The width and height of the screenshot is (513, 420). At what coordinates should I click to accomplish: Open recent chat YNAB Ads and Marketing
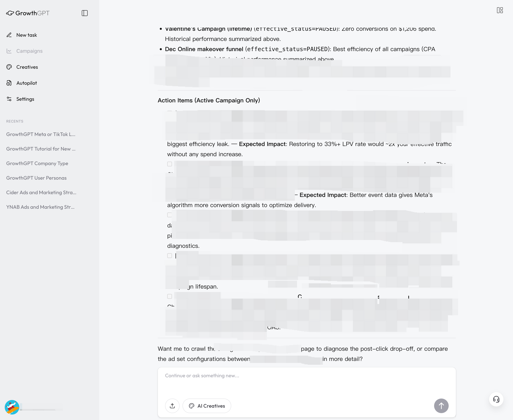40,207
